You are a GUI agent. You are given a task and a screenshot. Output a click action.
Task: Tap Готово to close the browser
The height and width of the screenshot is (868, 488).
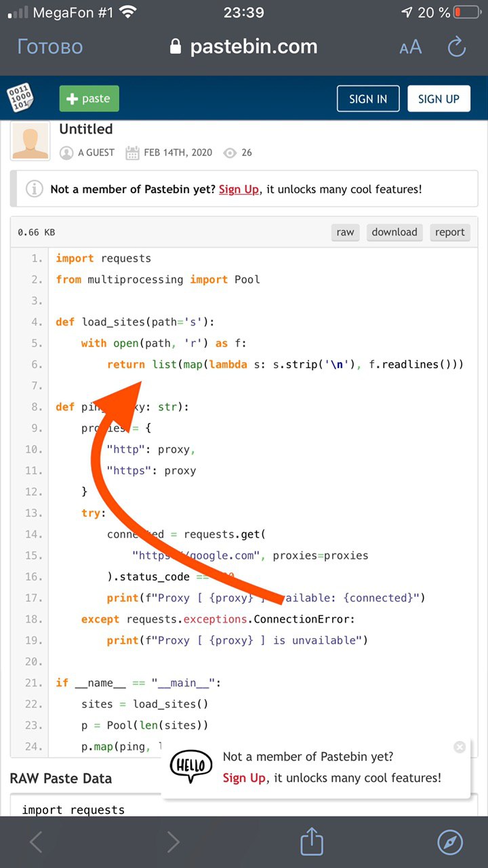coord(49,47)
